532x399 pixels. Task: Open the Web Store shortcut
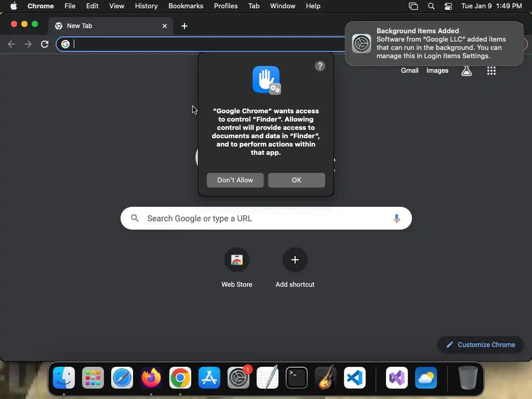(237, 269)
